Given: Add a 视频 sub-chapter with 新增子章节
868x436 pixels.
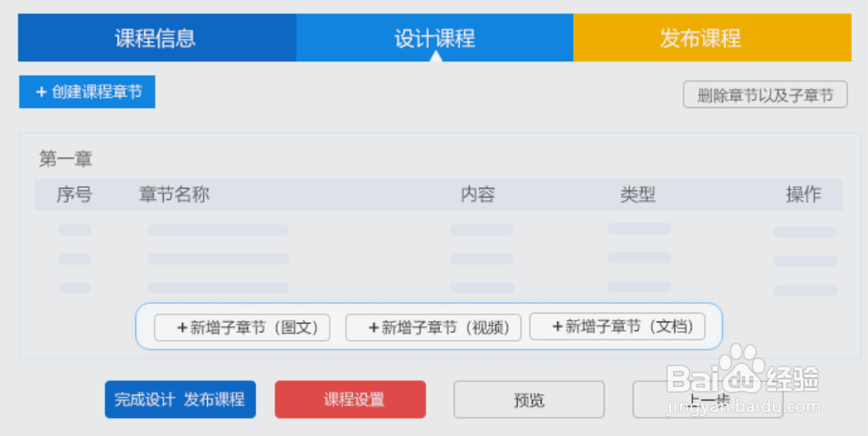Looking at the screenshot, I should point(434,327).
